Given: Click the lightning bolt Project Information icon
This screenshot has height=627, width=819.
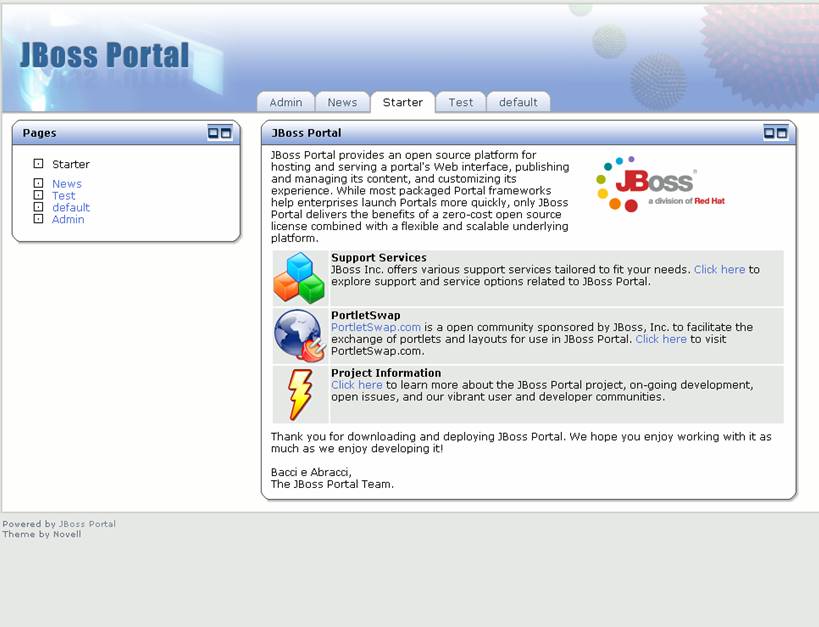Looking at the screenshot, I should pyautogui.click(x=300, y=394).
